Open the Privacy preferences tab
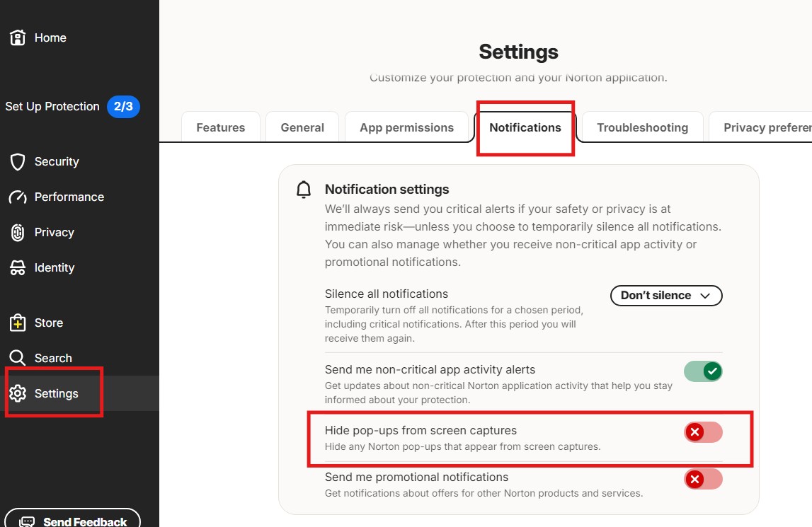The image size is (812, 527). 760,127
